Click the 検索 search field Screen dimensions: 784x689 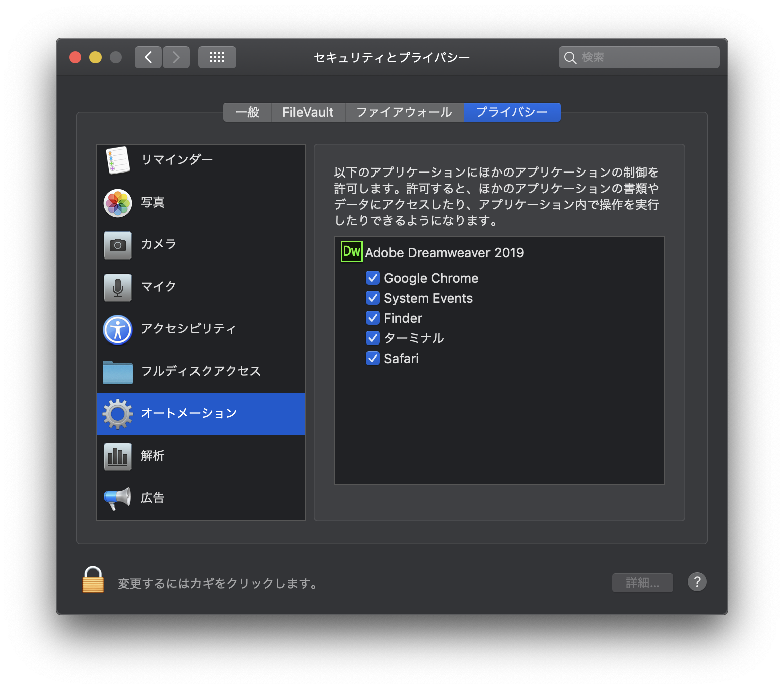tap(639, 57)
